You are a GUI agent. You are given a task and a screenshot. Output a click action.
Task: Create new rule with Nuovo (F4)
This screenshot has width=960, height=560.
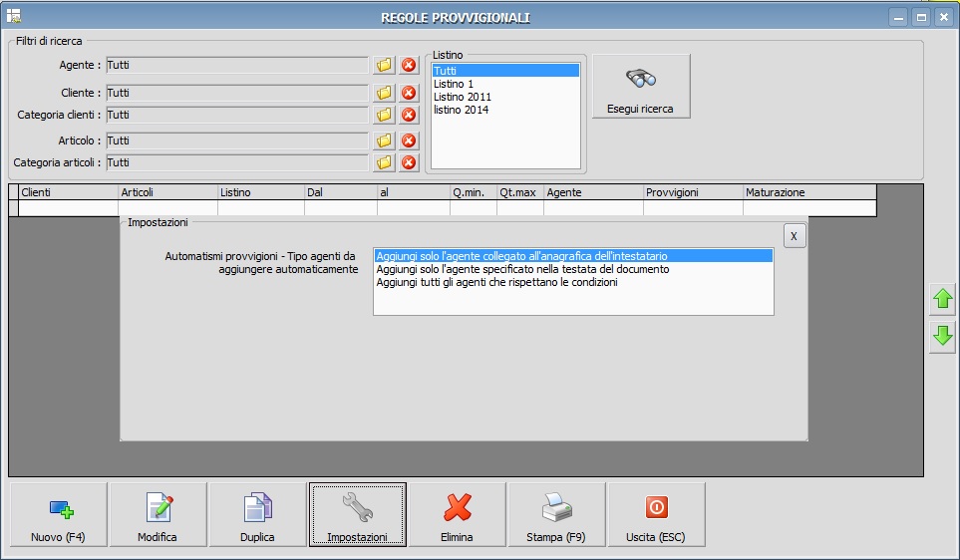(x=59, y=515)
